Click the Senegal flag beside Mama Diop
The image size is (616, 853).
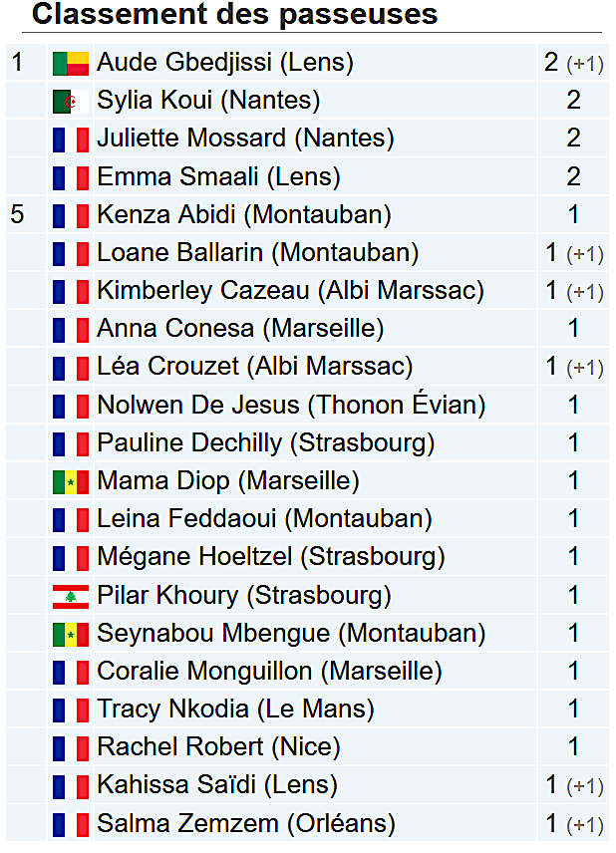pyautogui.click(x=71, y=481)
